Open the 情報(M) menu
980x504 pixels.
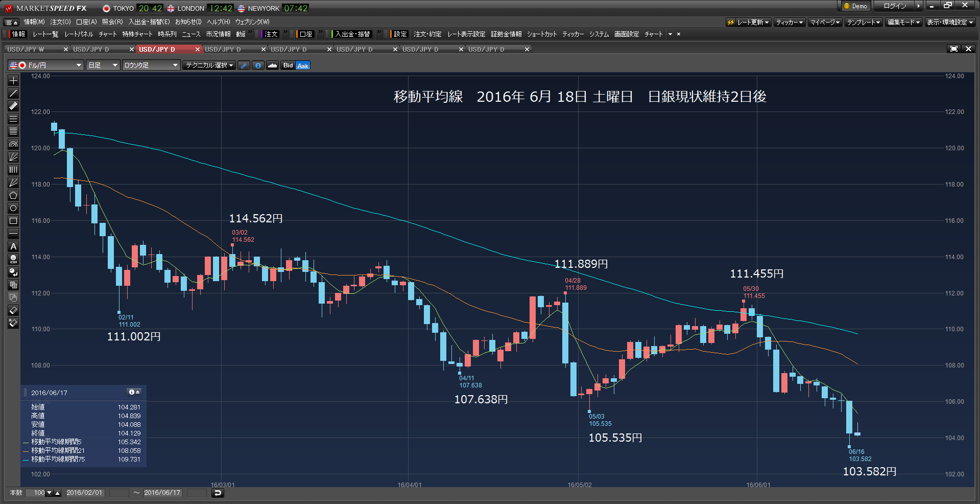point(34,22)
